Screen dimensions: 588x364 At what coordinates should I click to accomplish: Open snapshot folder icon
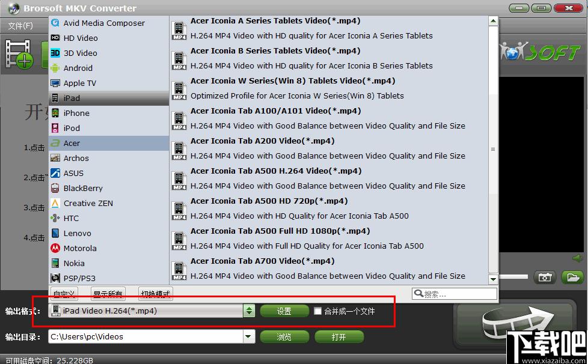point(572,277)
